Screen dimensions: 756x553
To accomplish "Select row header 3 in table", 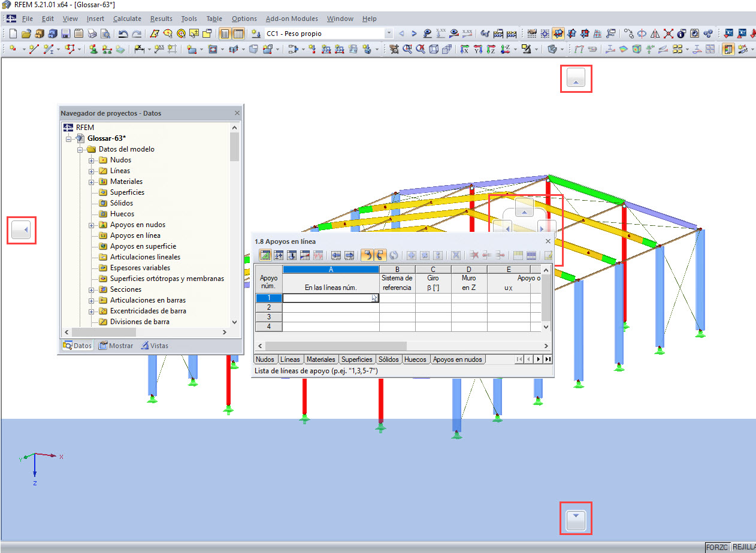I will [269, 317].
